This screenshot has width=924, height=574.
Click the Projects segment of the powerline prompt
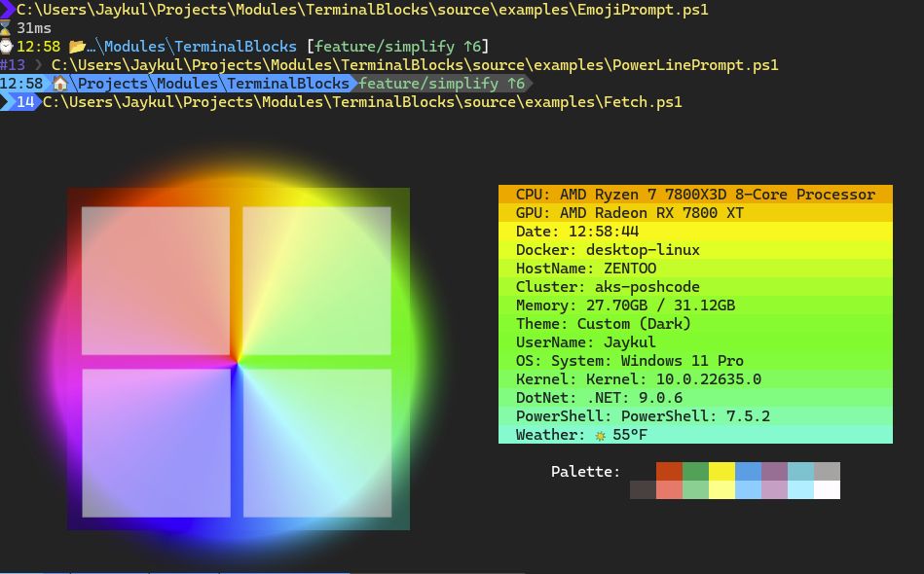112,83
